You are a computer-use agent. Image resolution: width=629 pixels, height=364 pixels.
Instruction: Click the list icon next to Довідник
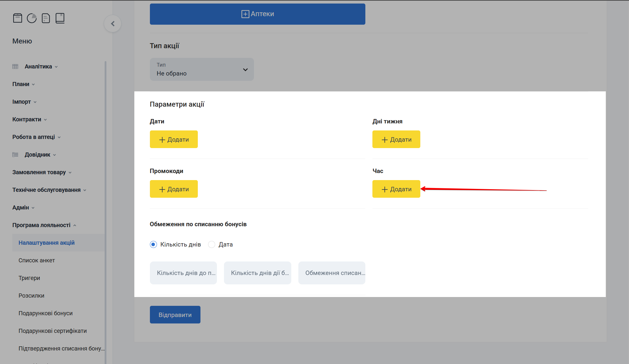(15, 154)
